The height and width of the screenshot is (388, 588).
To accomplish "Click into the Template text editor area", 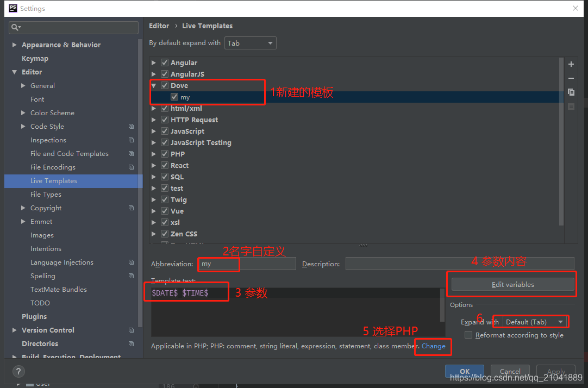I will [x=296, y=312].
